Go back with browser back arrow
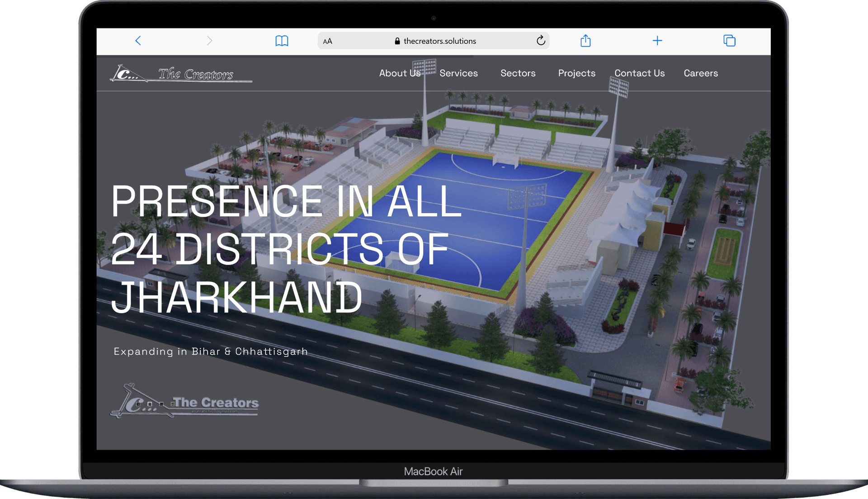This screenshot has width=868, height=499. (x=138, y=41)
